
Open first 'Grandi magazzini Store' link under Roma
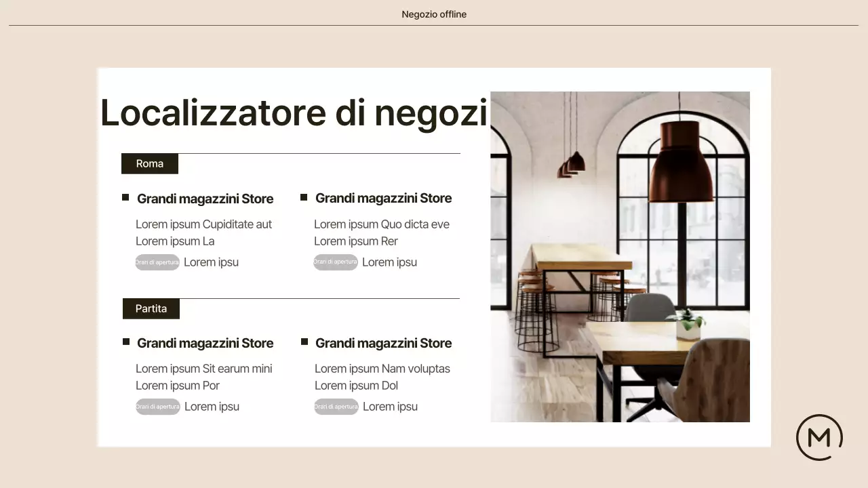tap(205, 199)
